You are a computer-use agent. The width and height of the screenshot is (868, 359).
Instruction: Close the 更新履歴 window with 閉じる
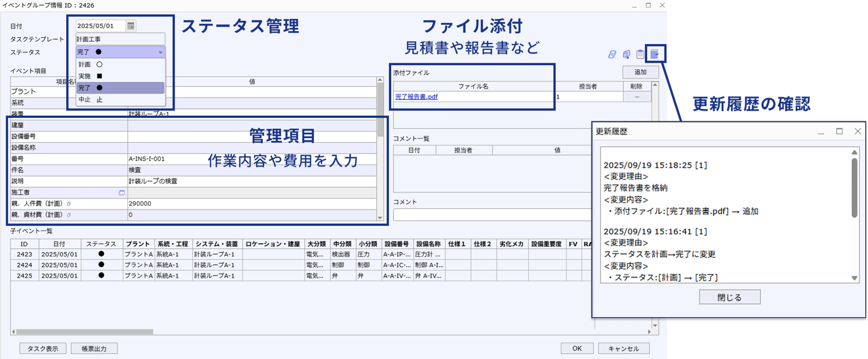[x=730, y=297]
